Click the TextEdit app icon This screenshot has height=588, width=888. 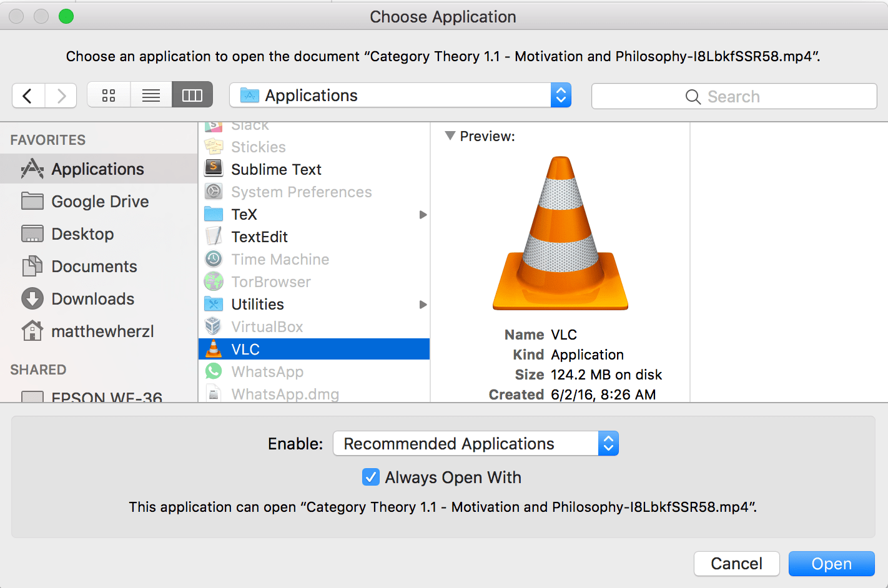(214, 237)
